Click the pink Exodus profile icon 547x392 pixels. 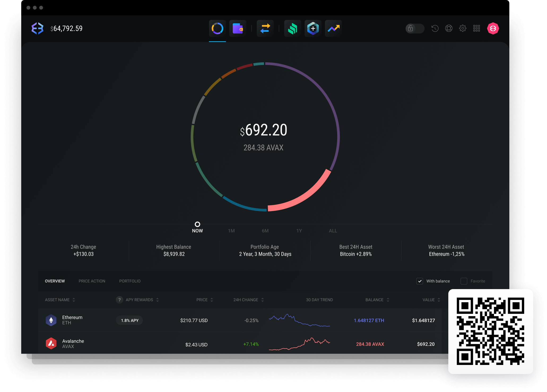[x=493, y=28]
